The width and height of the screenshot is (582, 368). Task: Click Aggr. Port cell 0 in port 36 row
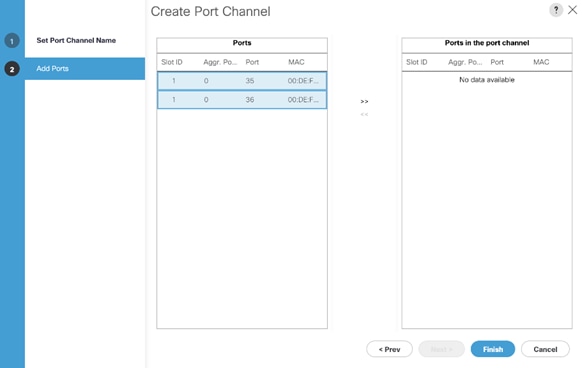pos(206,100)
